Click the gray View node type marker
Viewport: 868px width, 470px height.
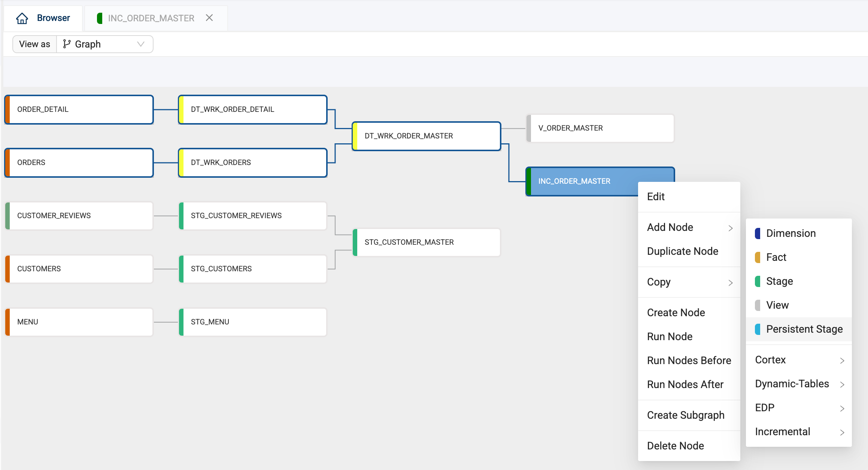pos(758,305)
